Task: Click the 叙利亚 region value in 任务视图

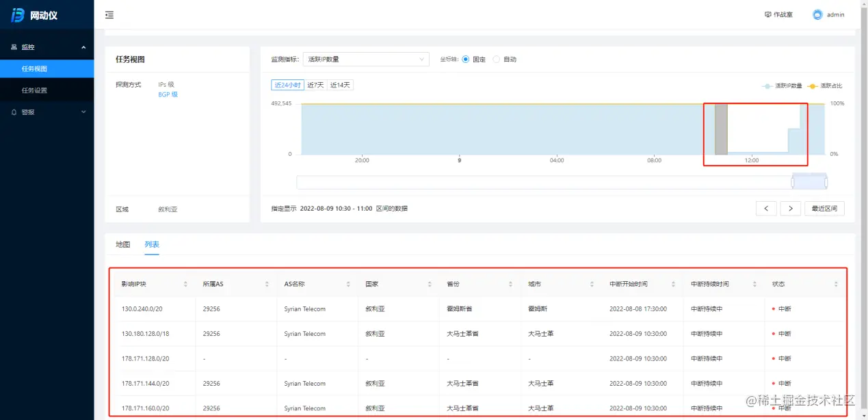Action: [x=168, y=209]
